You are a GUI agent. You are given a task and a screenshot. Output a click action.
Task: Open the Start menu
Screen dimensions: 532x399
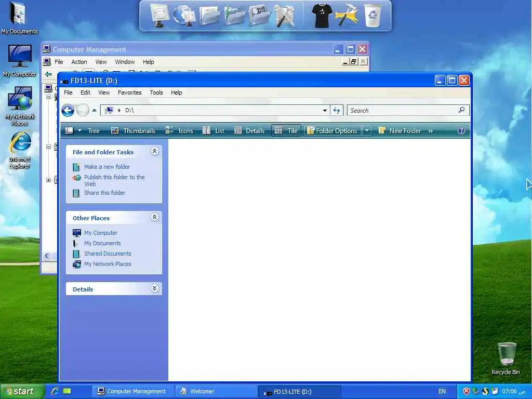22,391
